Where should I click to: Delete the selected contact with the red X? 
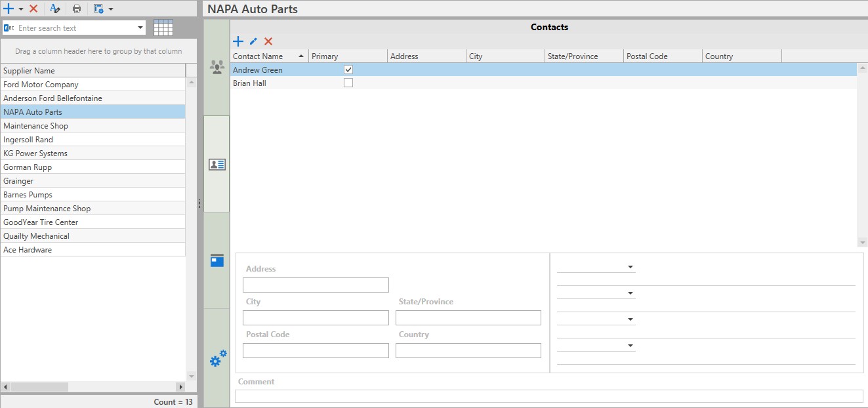268,41
